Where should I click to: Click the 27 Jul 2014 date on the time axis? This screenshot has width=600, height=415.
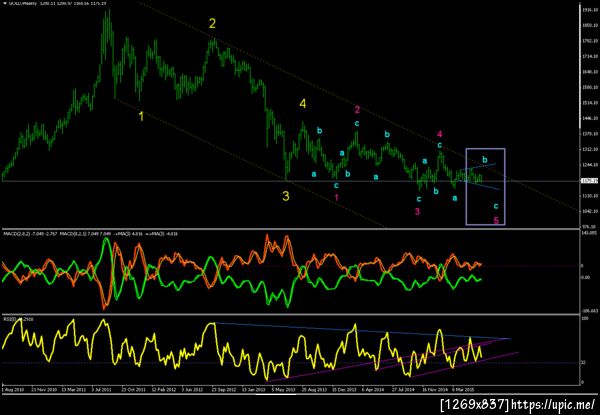pos(403,389)
